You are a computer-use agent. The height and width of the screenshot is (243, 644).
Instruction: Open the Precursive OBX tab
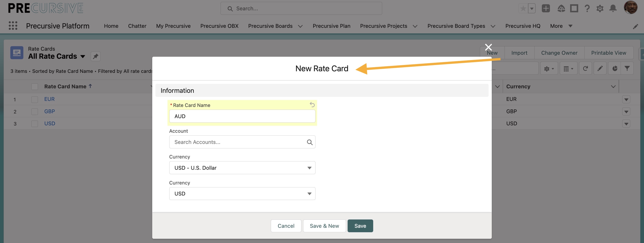click(x=219, y=26)
